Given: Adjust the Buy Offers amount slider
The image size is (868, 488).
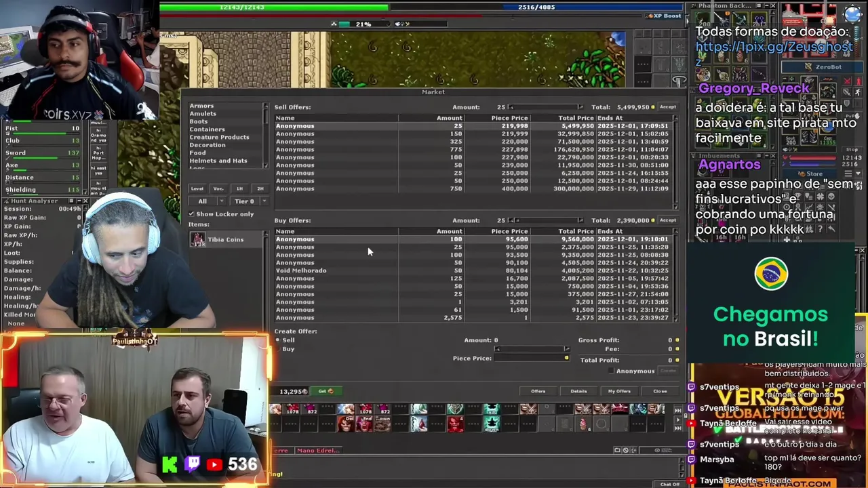Looking at the screenshot, I should click(x=546, y=220).
